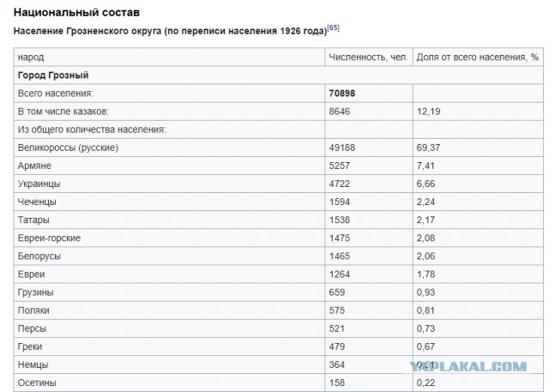Click the value 4722
Viewport: 549px width, 392px height.
(x=340, y=184)
